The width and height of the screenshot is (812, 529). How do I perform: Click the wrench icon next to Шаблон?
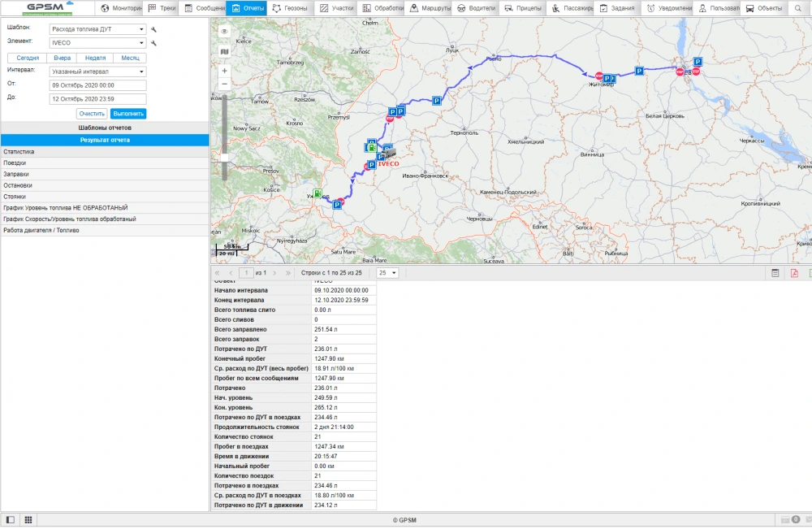click(x=153, y=29)
